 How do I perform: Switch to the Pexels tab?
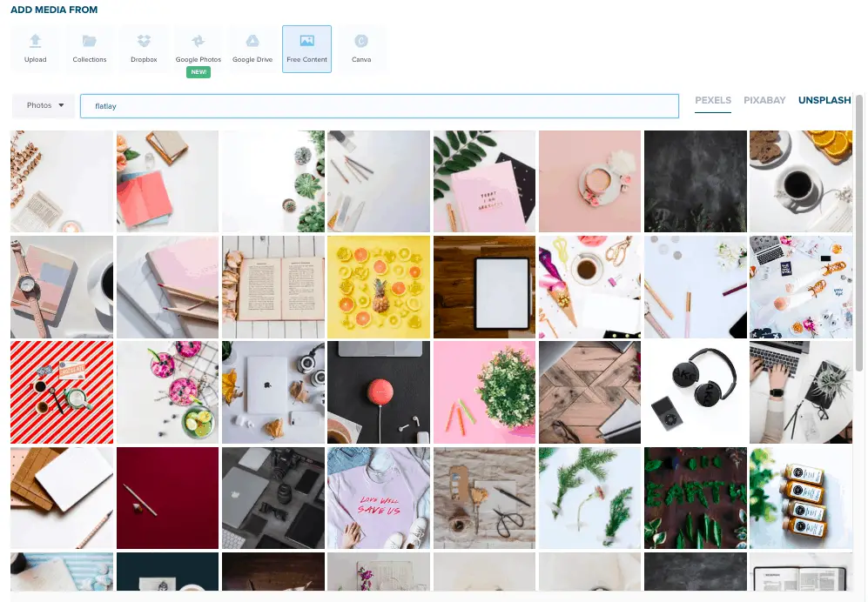pyautogui.click(x=713, y=100)
